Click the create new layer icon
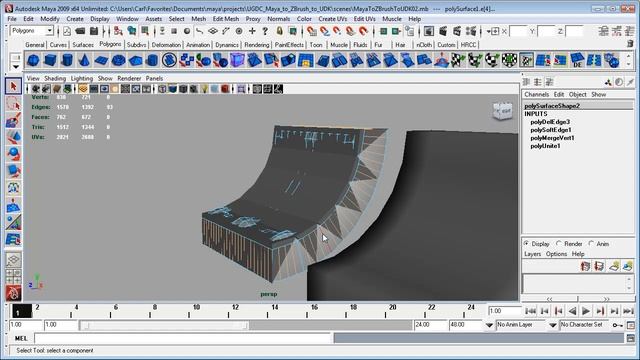 613,266
